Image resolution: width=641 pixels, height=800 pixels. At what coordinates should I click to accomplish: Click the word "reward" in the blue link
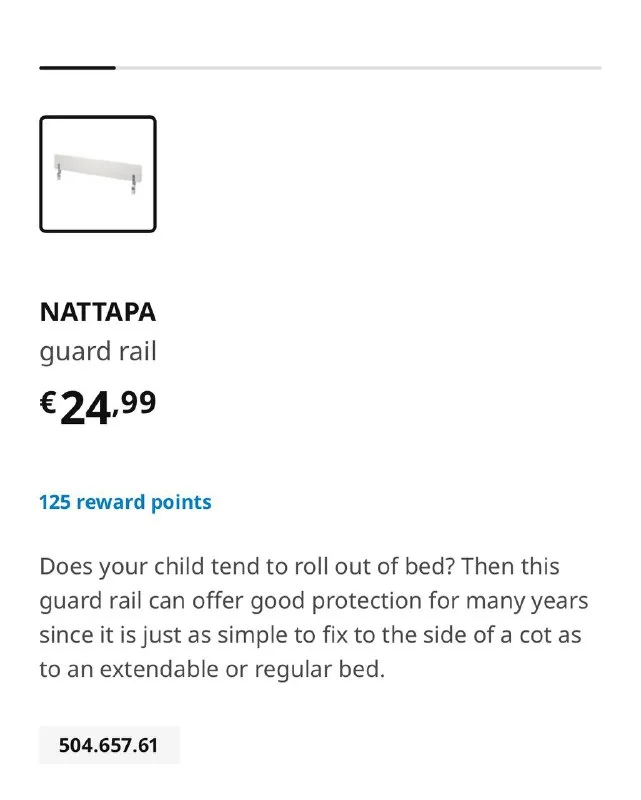pyautogui.click(x=111, y=502)
